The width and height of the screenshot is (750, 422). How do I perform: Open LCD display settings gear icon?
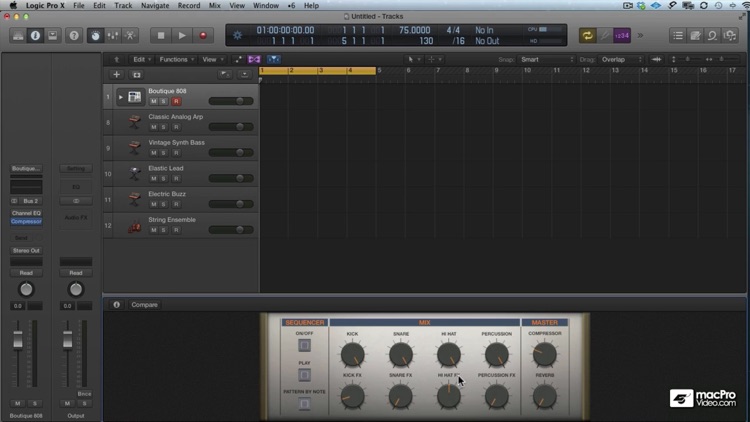tap(237, 35)
